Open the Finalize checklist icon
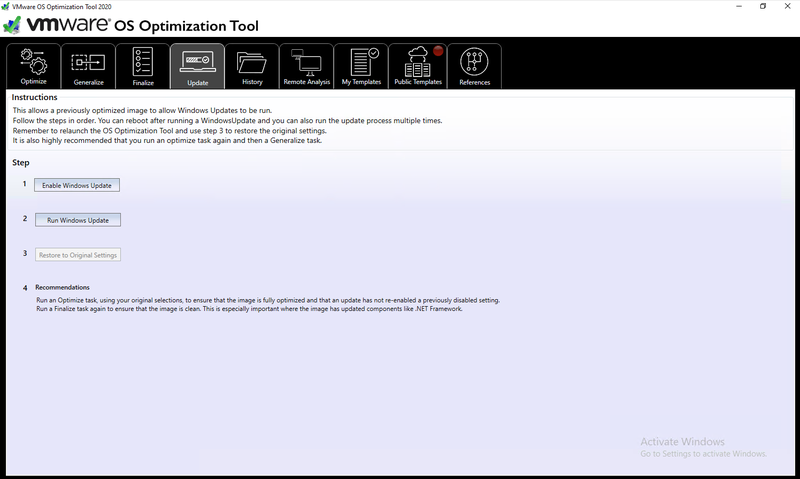Screen dimensions: 800x479 143,60
